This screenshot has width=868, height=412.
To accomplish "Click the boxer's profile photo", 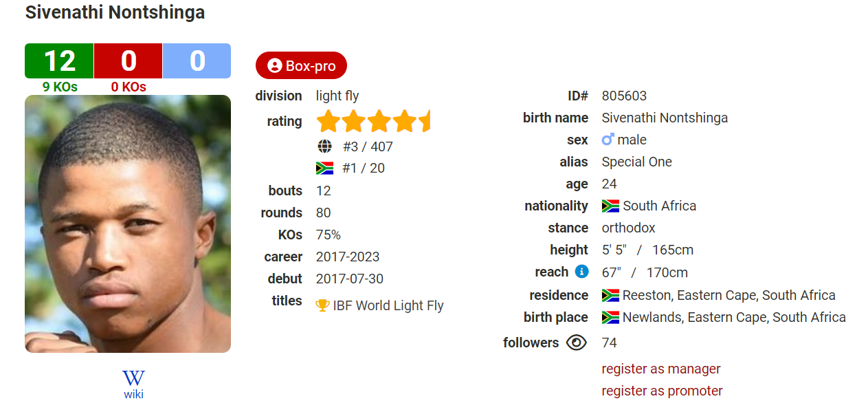I will (x=128, y=224).
